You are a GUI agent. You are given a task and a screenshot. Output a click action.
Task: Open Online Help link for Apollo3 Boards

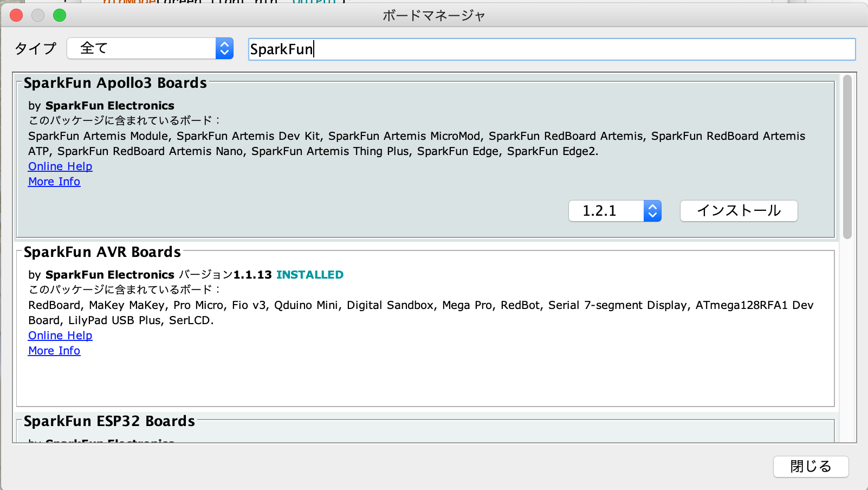60,166
